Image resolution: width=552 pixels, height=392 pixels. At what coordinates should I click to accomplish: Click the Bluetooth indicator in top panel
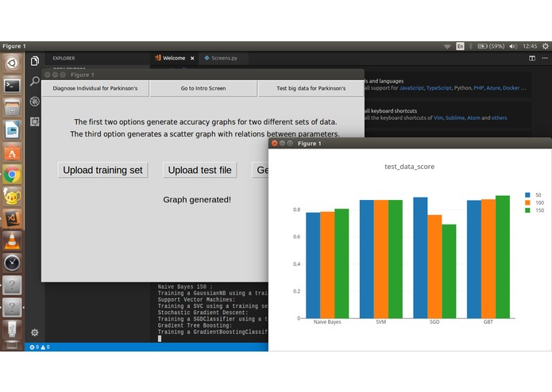tap(471, 46)
